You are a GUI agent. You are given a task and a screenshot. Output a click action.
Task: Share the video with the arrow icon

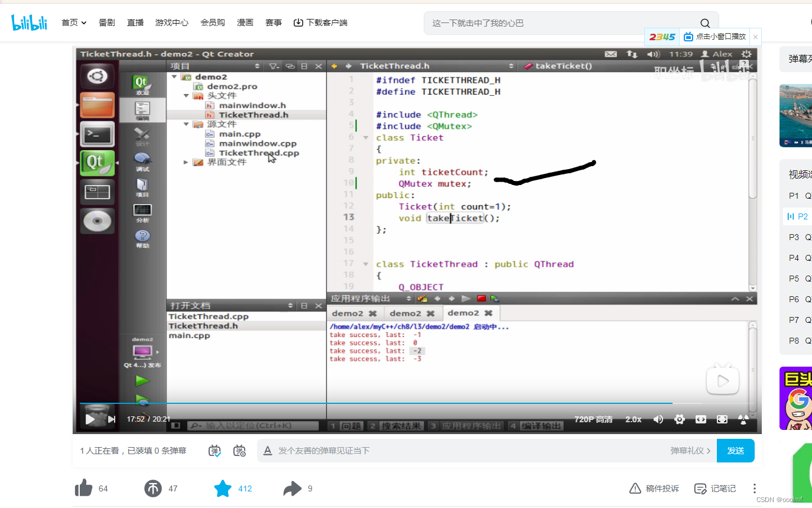(x=292, y=488)
